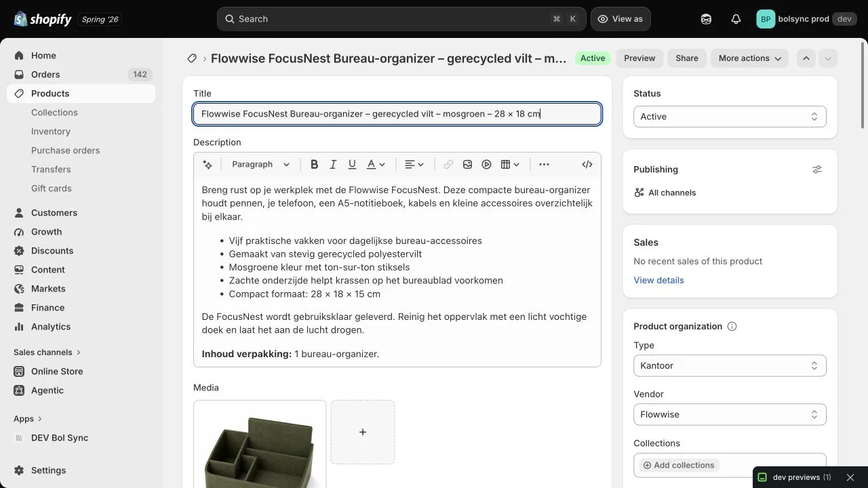Open Online Store channel
The image size is (868, 488).
click(81, 371)
